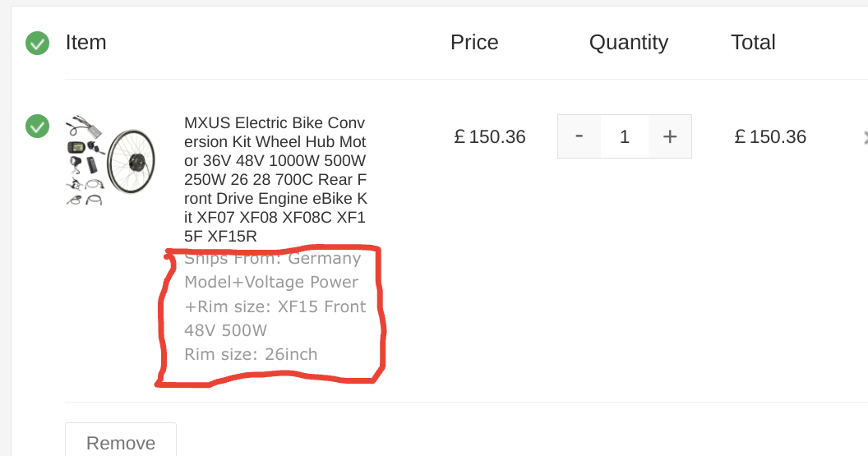Toggle the select-all checkbox beside Item header
Viewport: 868px width, 456px height.
pyautogui.click(x=37, y=43)
